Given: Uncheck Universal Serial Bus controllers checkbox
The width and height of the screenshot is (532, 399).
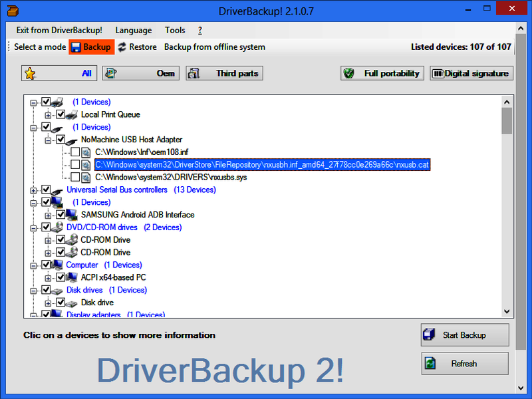Looking at the screenshot, I should [46, 190].
